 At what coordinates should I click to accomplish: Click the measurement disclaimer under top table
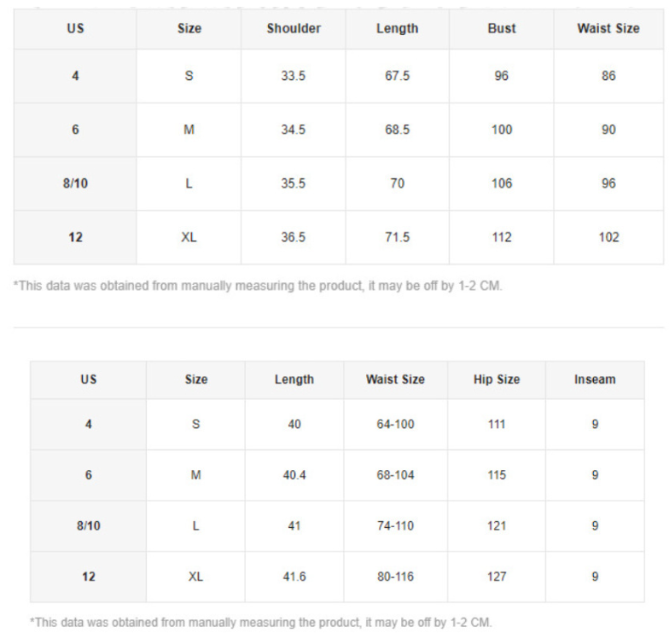tap(258, 286)
